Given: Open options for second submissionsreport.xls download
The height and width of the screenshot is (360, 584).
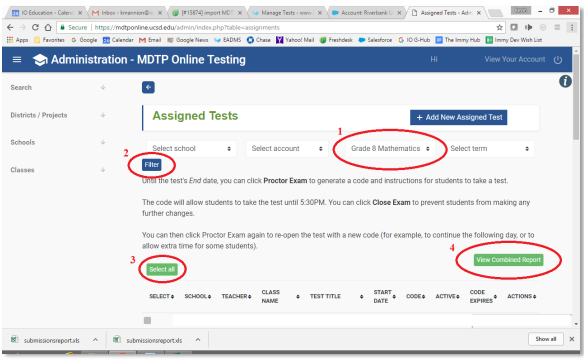Looking at the screenshot, I should tap(198, 340).
